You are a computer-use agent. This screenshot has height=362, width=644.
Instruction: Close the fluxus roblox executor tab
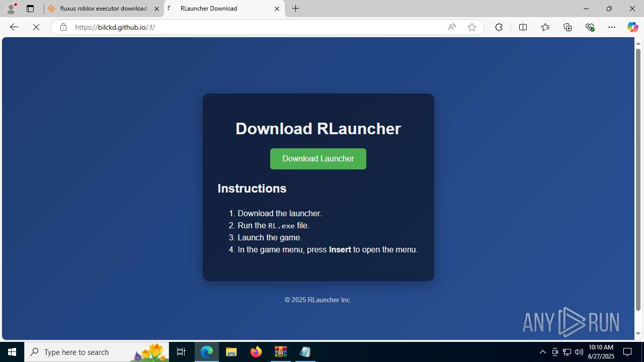click(x=156, y=9)
